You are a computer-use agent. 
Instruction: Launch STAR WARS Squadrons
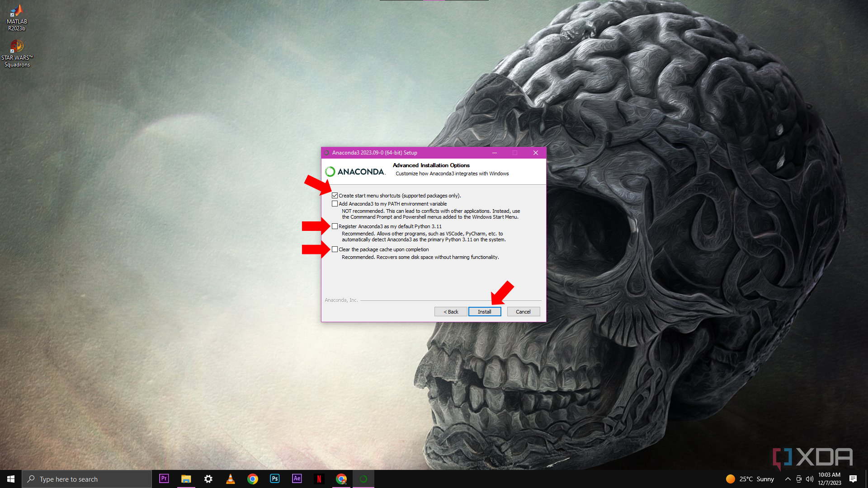[17, 47]
